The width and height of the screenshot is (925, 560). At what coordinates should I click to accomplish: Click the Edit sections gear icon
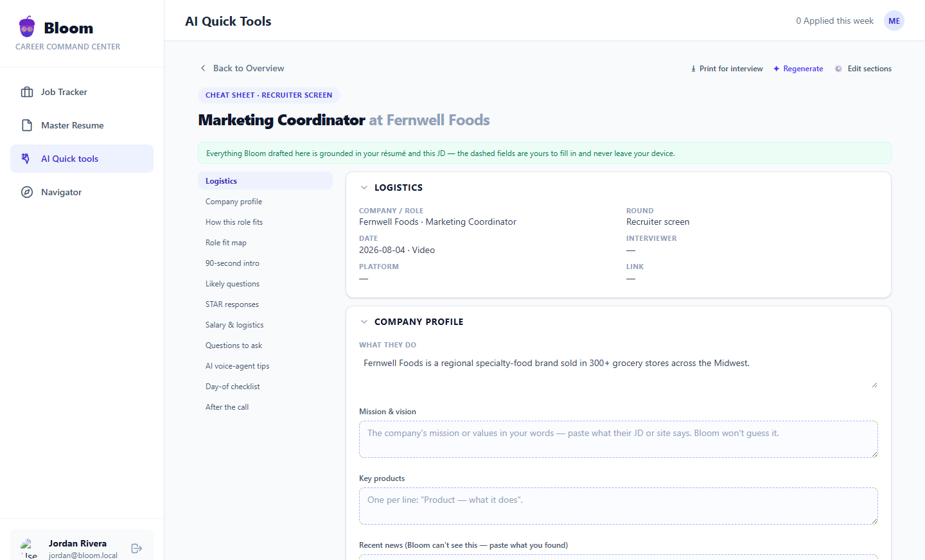click(x=838, y=69)
